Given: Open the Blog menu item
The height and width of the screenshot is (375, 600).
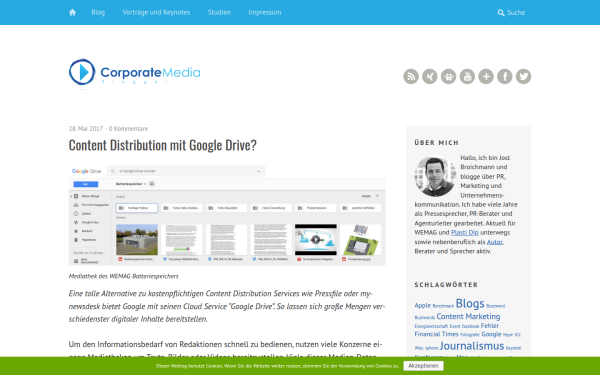Looking at the screenshot, I should point(98,12).
